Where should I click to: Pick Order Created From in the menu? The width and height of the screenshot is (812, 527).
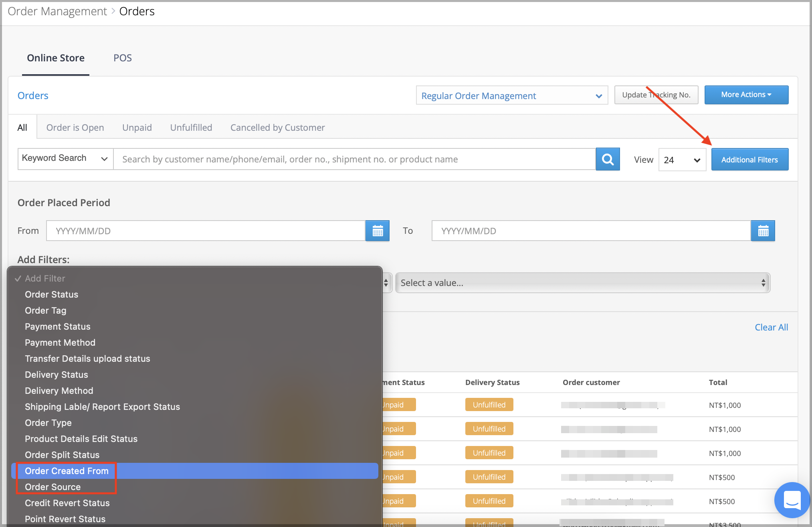click(66, 470)
